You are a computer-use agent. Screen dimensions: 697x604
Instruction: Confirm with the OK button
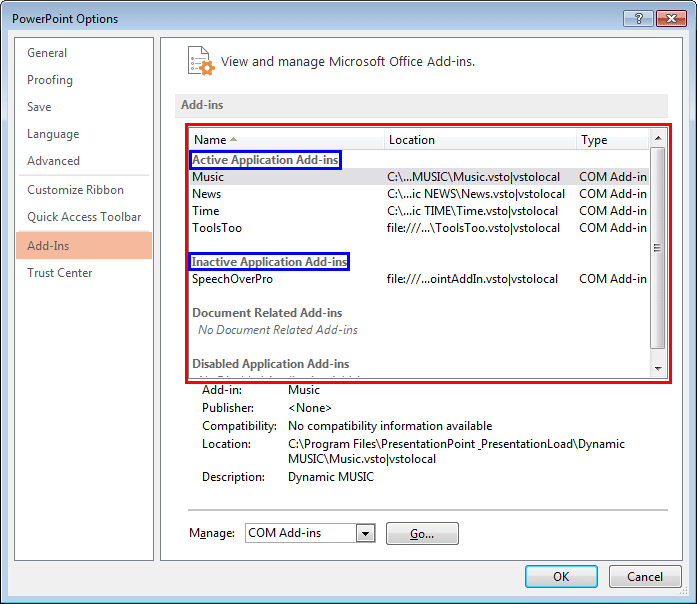point(561,576)
